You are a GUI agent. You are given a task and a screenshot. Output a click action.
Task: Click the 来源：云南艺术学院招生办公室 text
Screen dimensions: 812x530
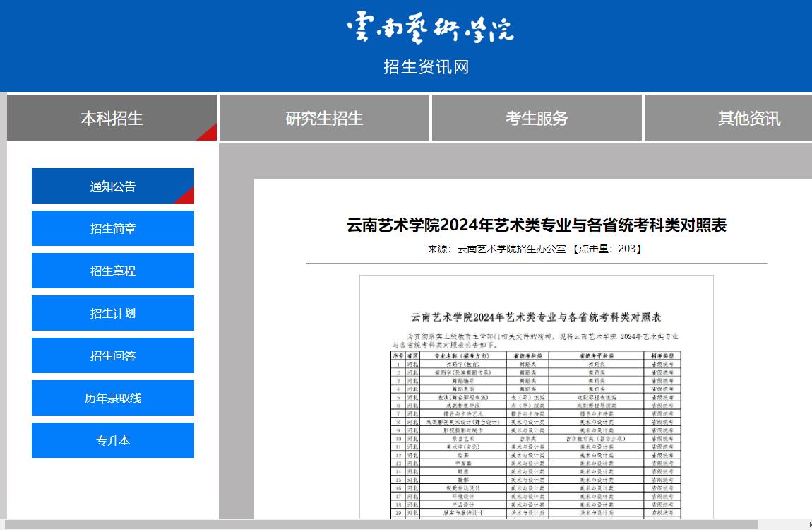(496, 249)
